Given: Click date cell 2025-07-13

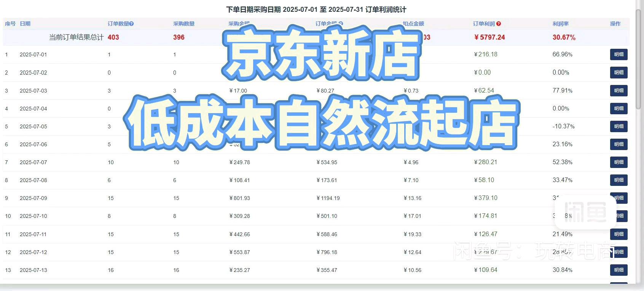Looking at the screenshot, I should [x=33, y=270].
